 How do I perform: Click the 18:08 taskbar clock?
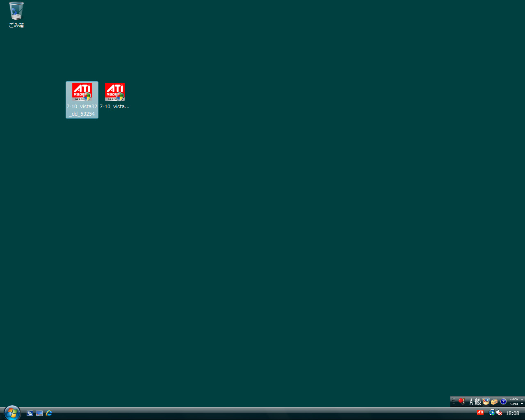512,413
